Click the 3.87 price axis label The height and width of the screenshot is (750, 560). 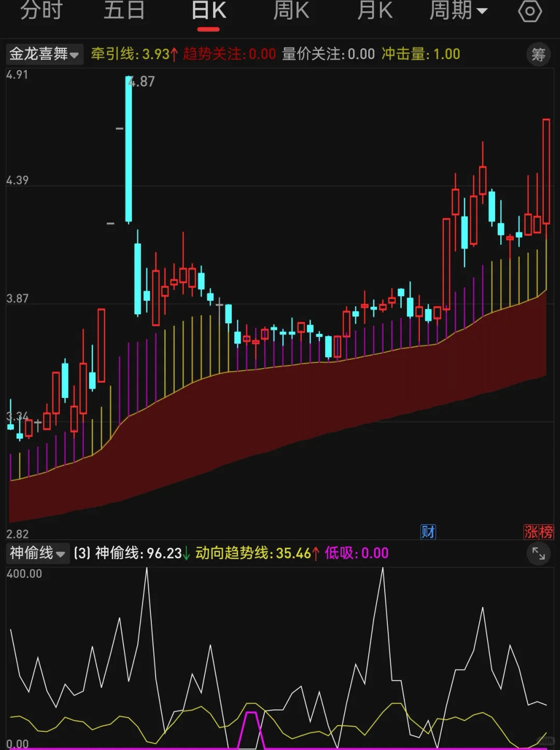click(x=17, y=299)
